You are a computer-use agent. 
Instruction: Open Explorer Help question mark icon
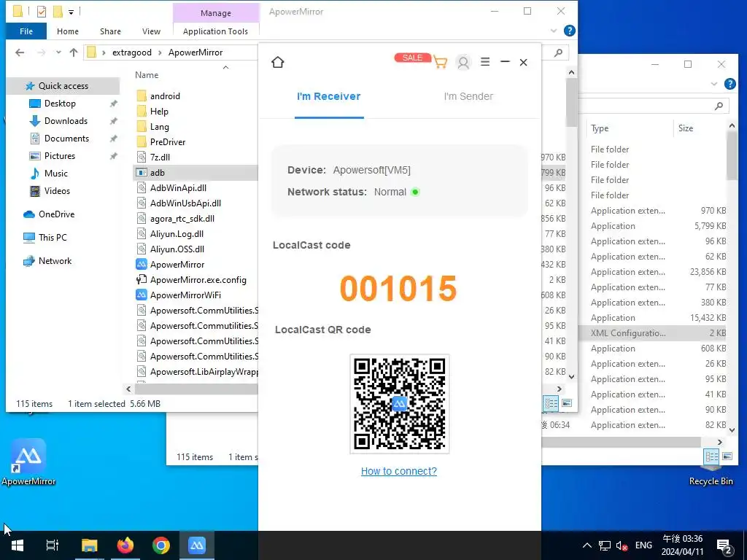click(569, 31)
